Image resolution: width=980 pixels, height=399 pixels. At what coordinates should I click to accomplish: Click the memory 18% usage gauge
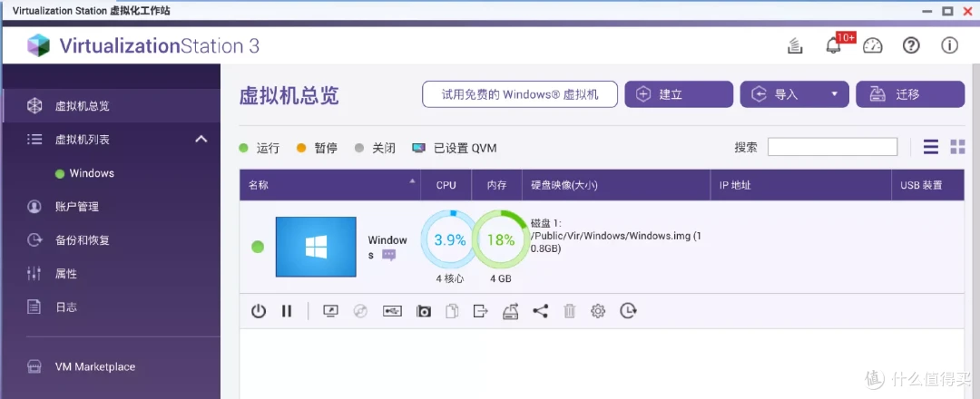tap(500, 239)
